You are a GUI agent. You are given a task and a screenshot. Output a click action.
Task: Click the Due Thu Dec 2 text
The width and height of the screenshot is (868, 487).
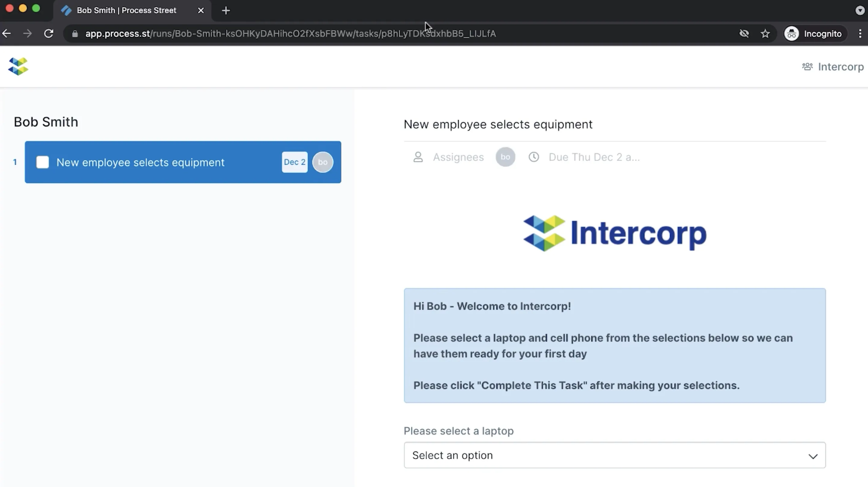(x=594, y=157)
